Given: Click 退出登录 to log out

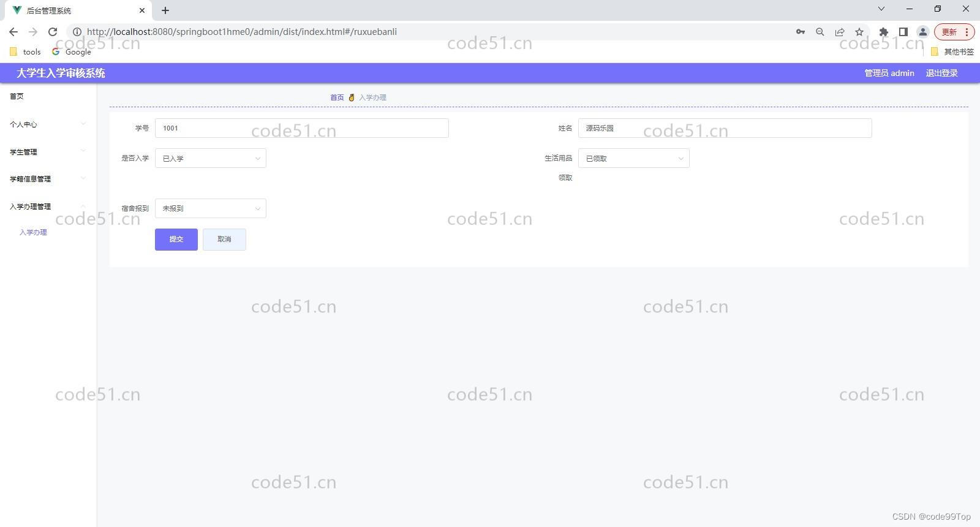Looking at the screenshot, I should pyautogui.click(x=941, y=73).
